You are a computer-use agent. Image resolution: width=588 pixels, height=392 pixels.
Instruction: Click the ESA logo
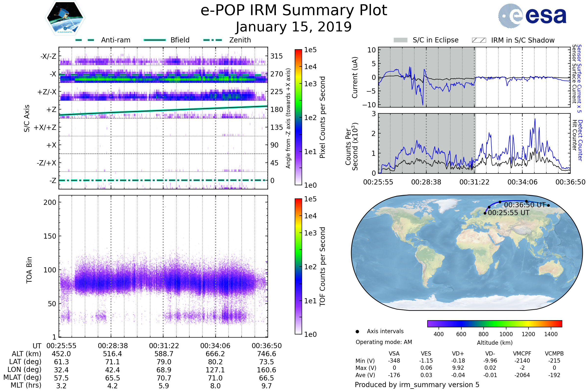(532, 16)
